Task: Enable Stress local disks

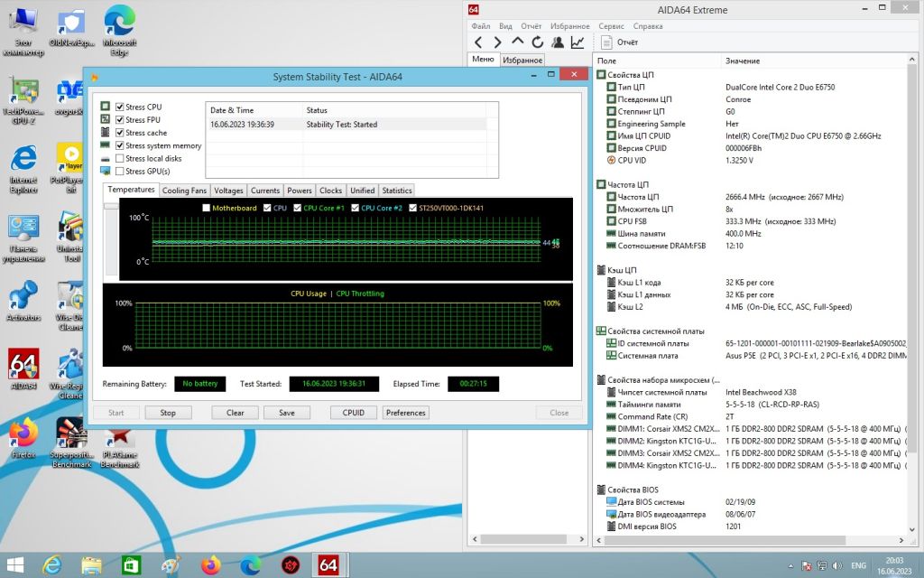Action: tap(120, 159)
